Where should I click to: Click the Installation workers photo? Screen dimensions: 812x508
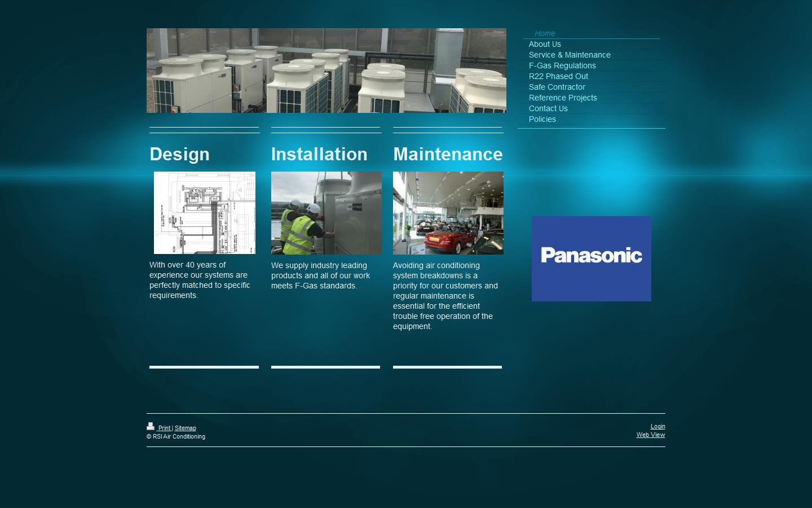(x=326, y=213)
